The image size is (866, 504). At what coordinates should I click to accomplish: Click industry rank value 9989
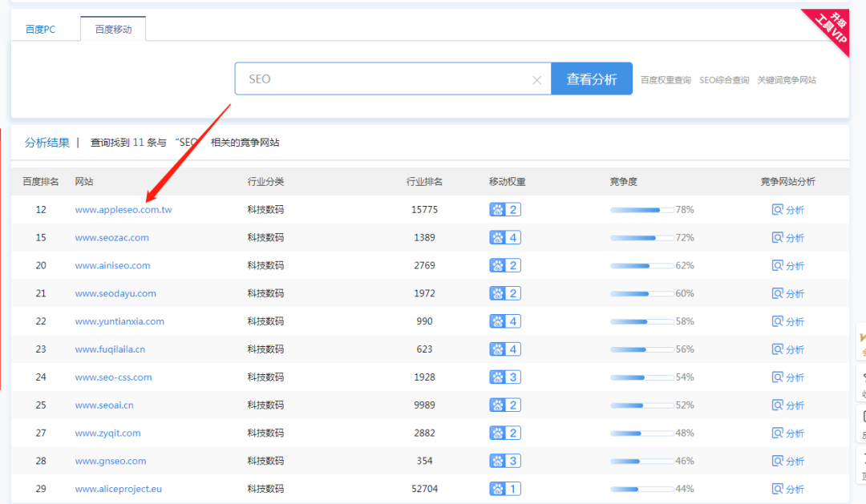coord(424,405)
